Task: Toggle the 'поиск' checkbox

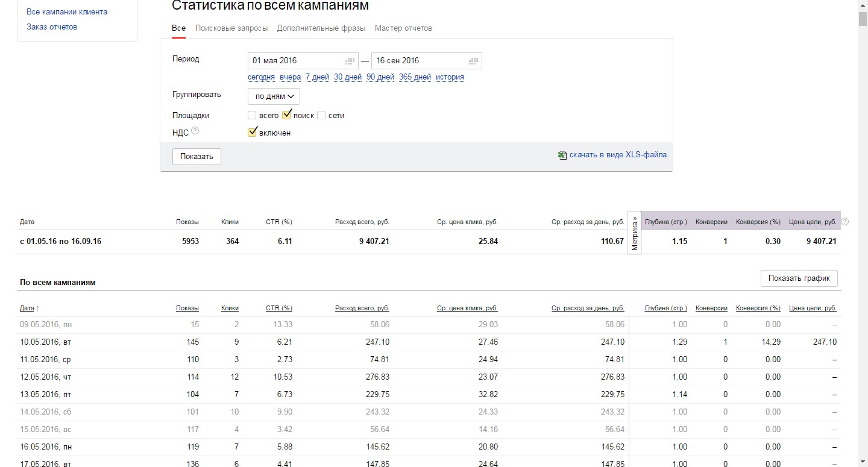Action: tap(287, 114)
